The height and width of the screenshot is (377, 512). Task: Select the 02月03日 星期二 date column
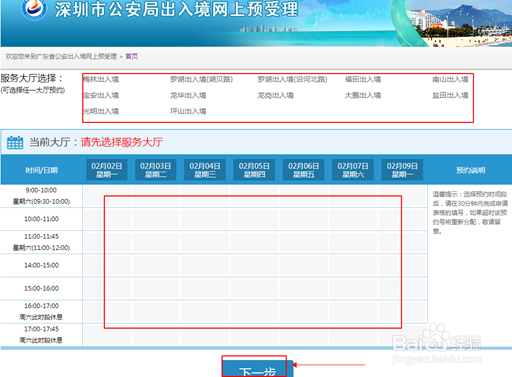156,170
